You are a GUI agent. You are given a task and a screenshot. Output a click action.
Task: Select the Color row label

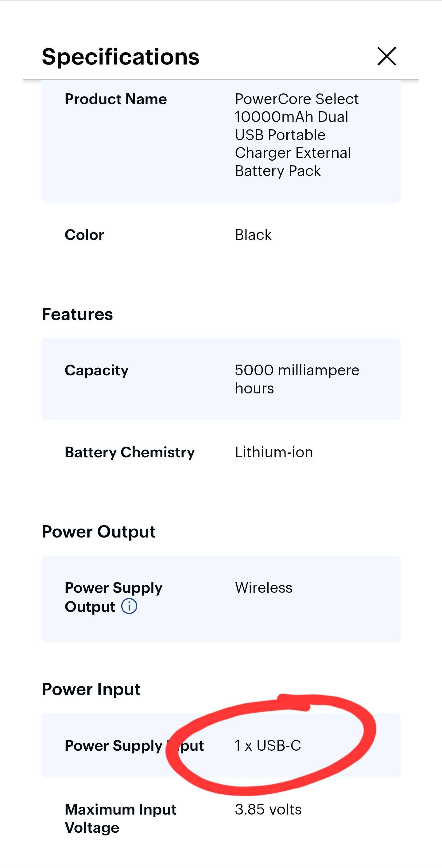pyautogui.click(x=84, y=235)
